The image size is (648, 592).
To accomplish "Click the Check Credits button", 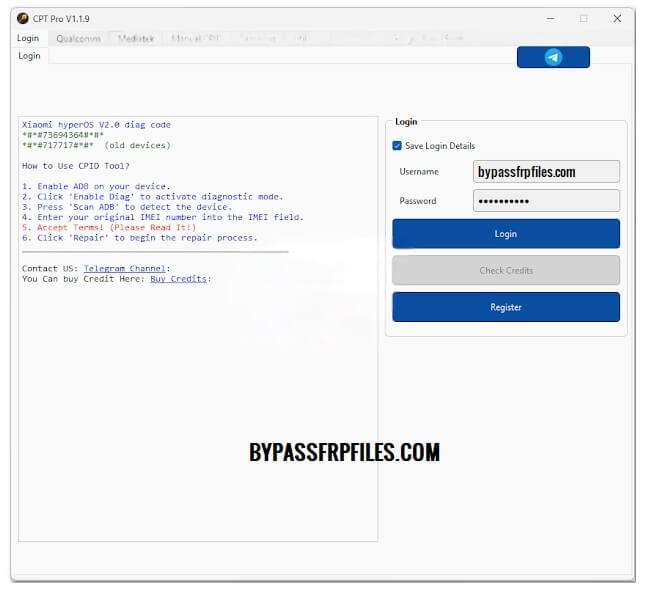I will (x=506, y=270).
